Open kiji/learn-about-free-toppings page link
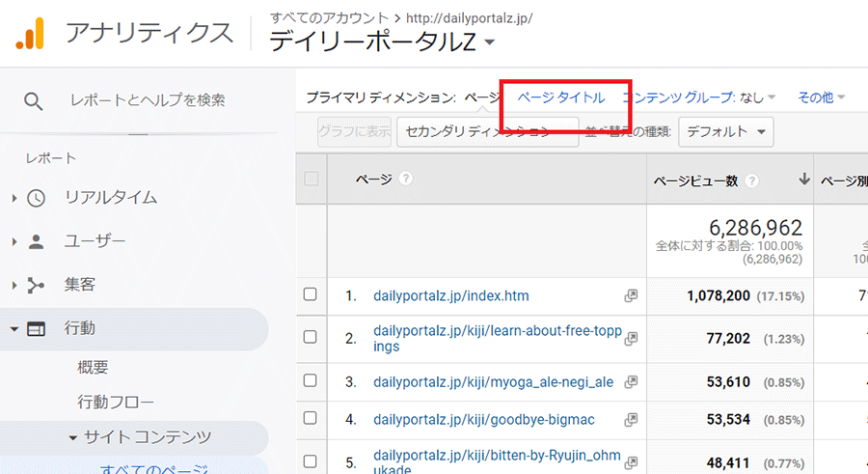The width and height of the screenshot is (868, 474). pos(498,338)
